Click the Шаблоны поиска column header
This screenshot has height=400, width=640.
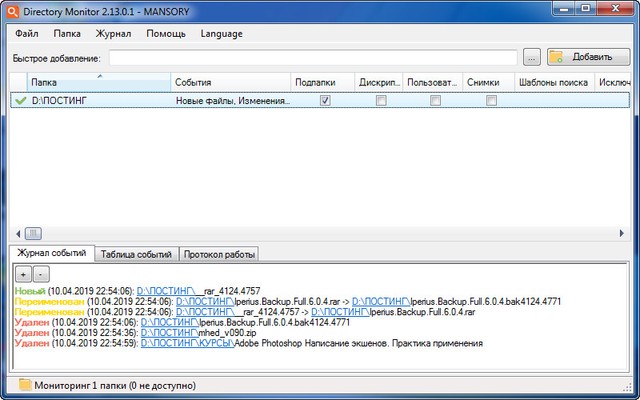554,82
